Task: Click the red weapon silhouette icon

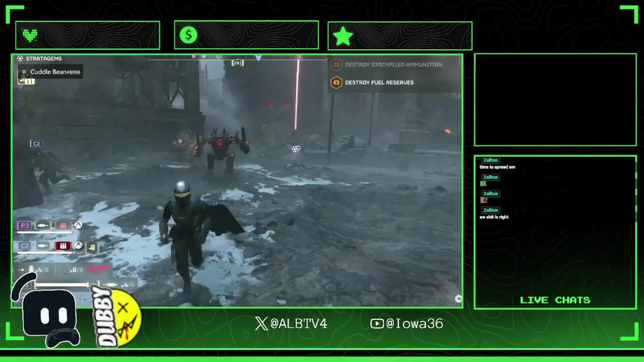Action: coord(99,269)
